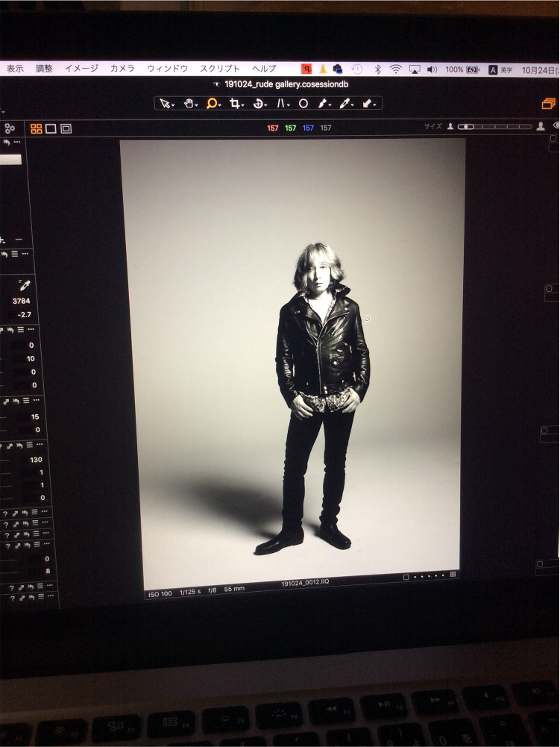
Task: Switch viewer to orange multi-view grid mode
Action: [37, 128]
